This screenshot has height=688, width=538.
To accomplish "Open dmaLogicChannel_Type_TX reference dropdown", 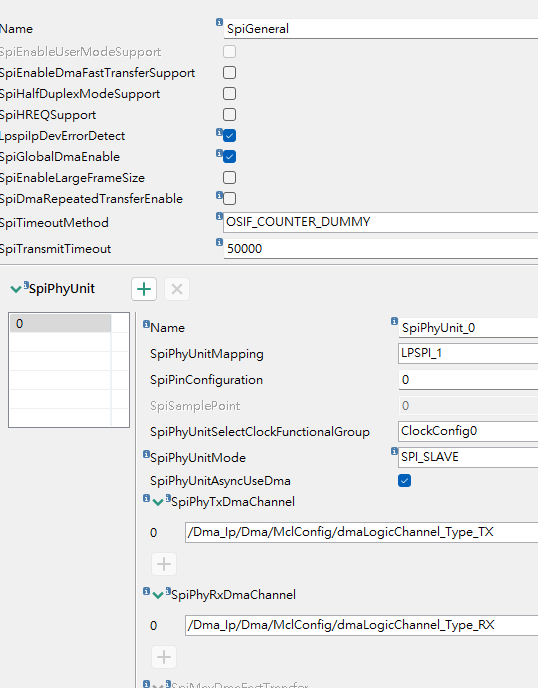I will pyautogui.click(x=362, y=532).
